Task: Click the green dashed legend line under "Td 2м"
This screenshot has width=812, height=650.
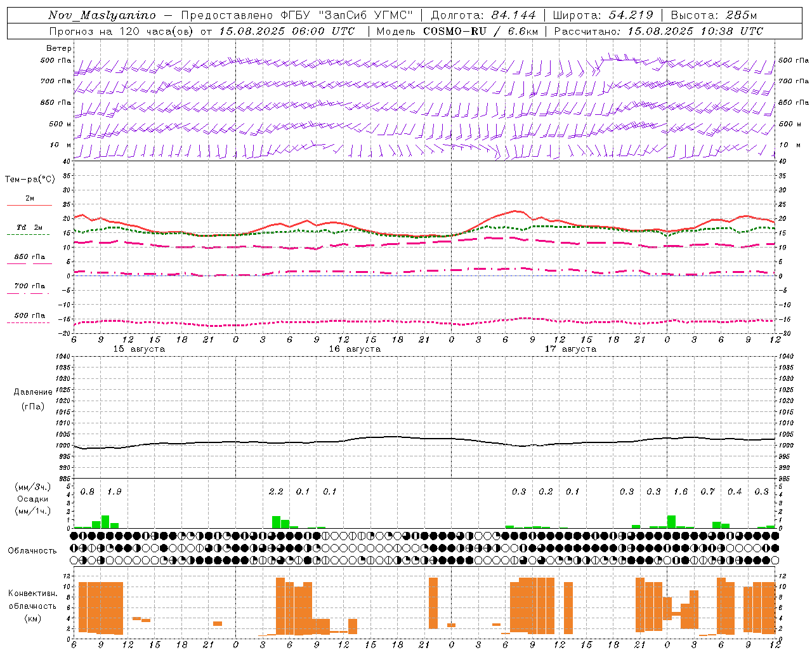Action: point(28,234)
